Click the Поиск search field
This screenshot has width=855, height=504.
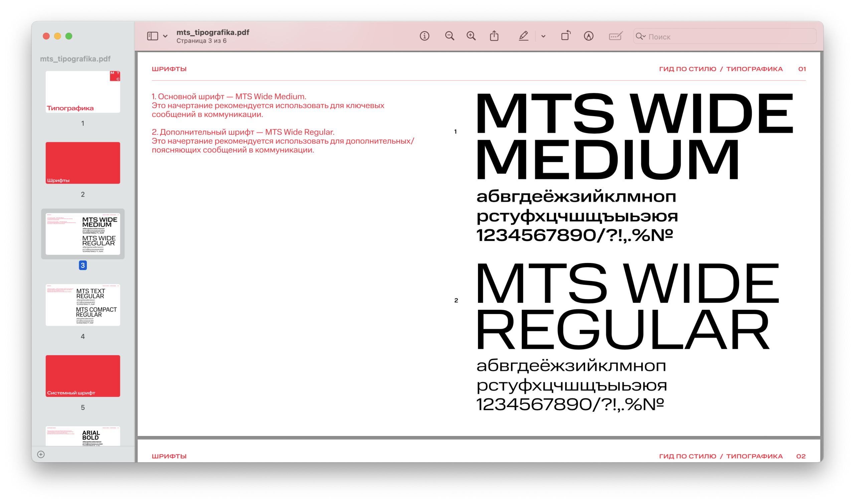pos(724,36)
